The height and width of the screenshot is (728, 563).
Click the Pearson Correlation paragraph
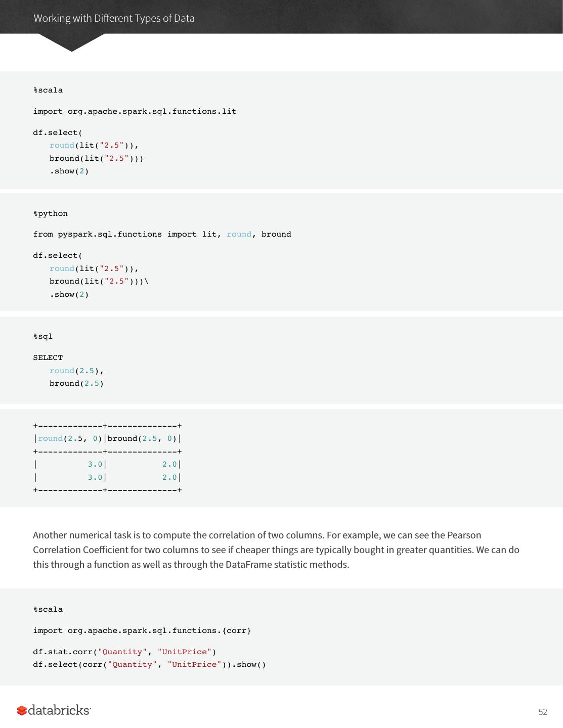[x=276, y=550]
